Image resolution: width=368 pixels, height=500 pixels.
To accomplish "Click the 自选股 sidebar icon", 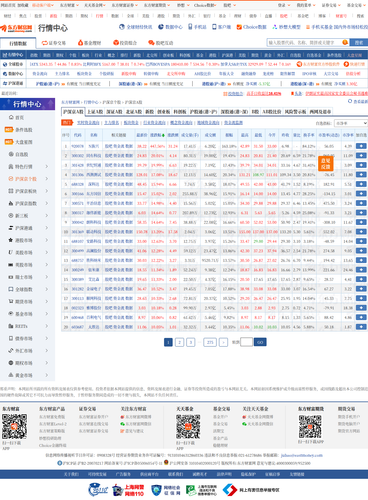I will coord(11,154).
